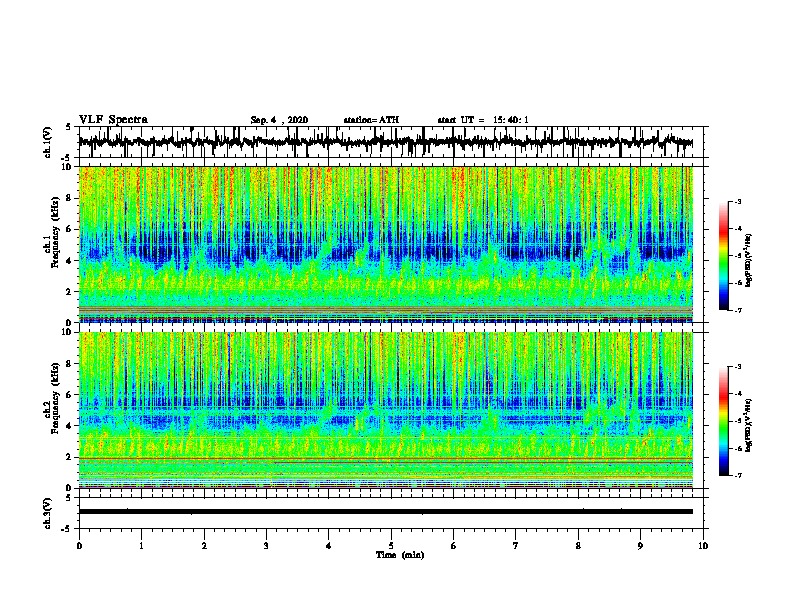Click time axis tick label '7'
The height and width of the screenshot is (612, 792).
(516, 546)
